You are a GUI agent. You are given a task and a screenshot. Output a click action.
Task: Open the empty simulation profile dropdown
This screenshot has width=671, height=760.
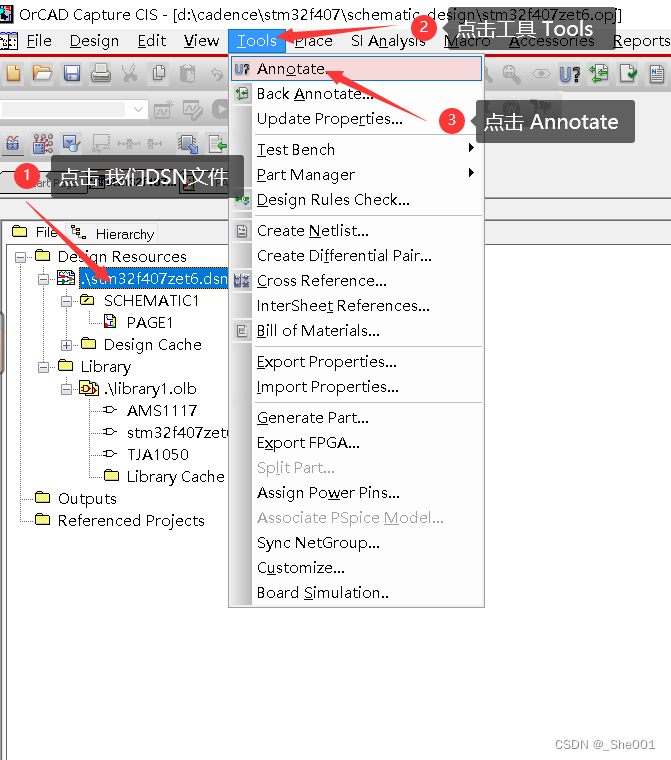(138, 110)
